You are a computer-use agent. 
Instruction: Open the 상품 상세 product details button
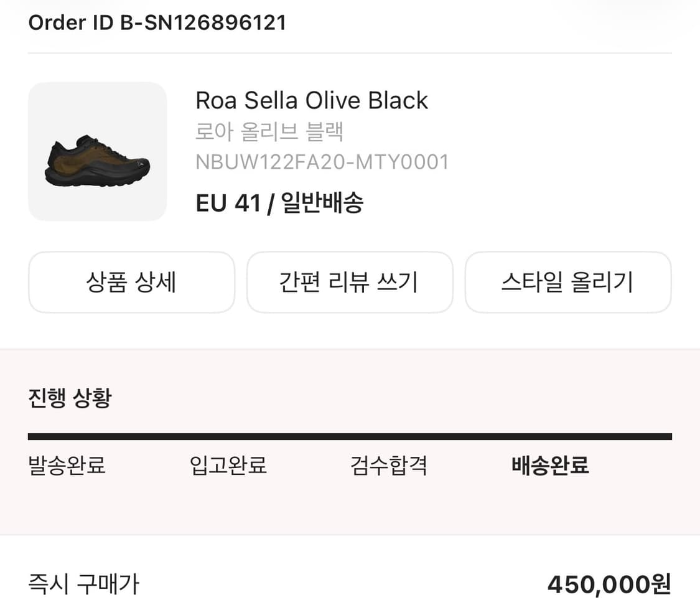[x=131, y=282]
